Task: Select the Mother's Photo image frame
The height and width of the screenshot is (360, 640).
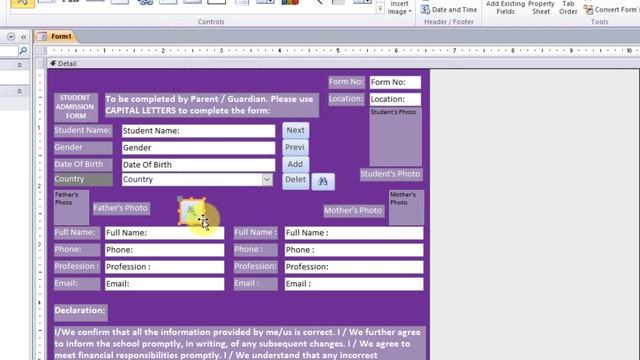Action: coord(407,207)
